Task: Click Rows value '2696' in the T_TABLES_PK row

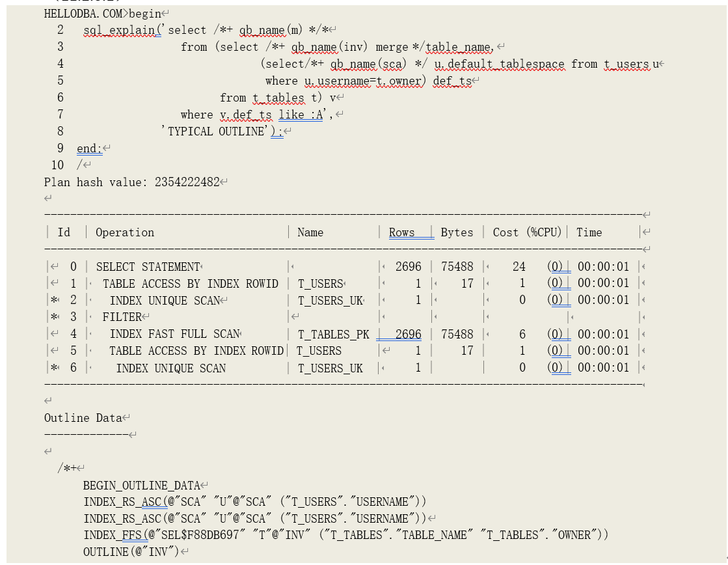Action: [409, 334]
